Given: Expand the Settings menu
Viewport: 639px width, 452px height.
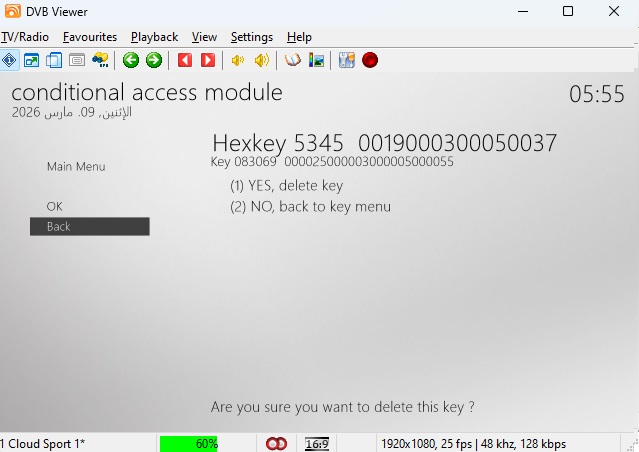Looking at the screenshot, I should [x=251, y=37].
